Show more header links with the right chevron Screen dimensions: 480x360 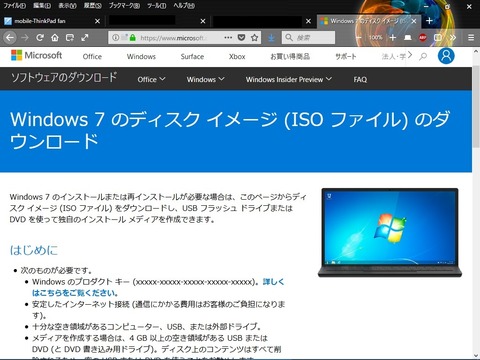(x=410, y=55)
